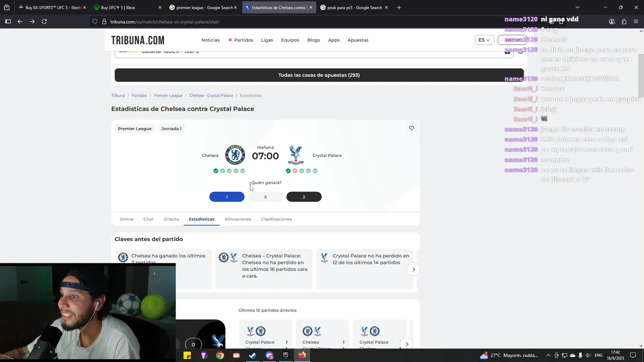Screen dimensions: 644x362
Task: Open the Clasificaciones tab
Action: 276,219
